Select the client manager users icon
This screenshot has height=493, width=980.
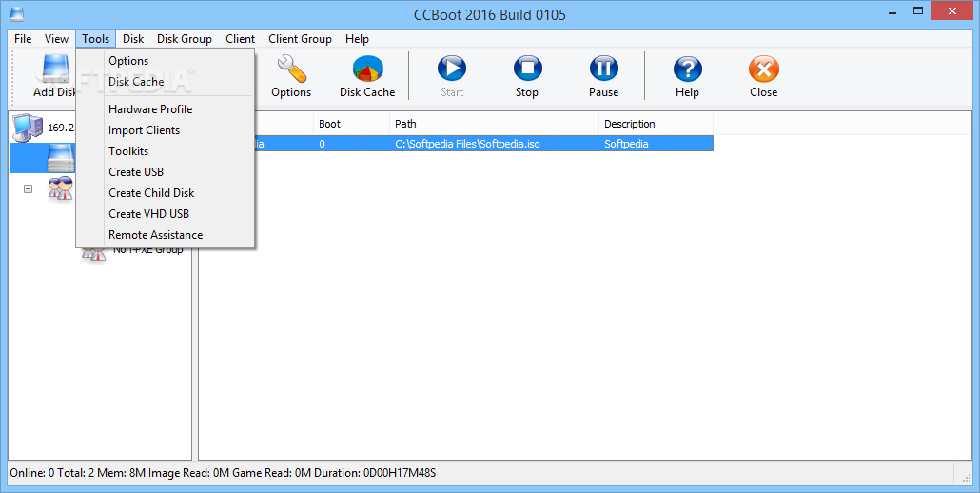(61, 188)
